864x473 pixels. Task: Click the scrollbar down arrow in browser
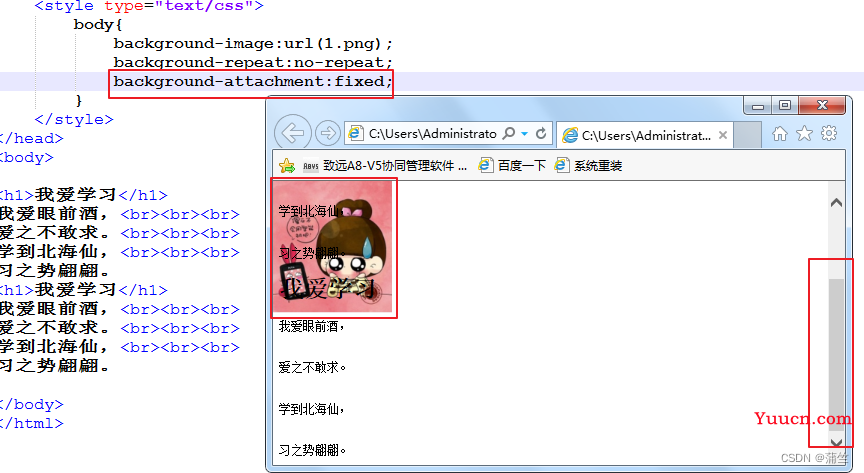coord(836,442)
